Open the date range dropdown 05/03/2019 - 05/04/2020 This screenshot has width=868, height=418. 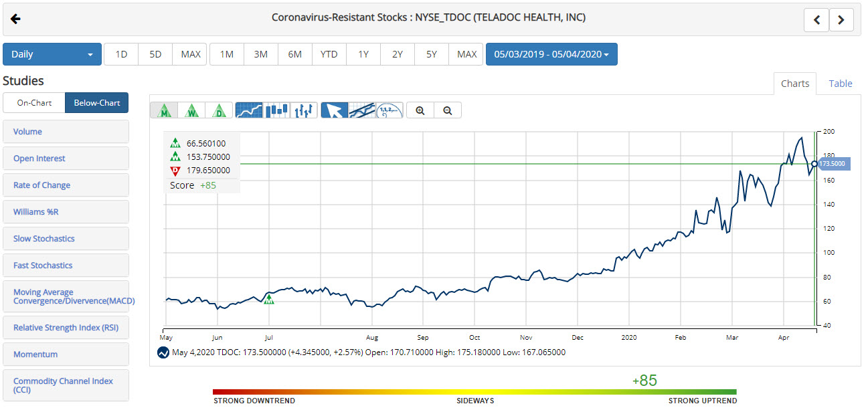(x=551, y=54)
